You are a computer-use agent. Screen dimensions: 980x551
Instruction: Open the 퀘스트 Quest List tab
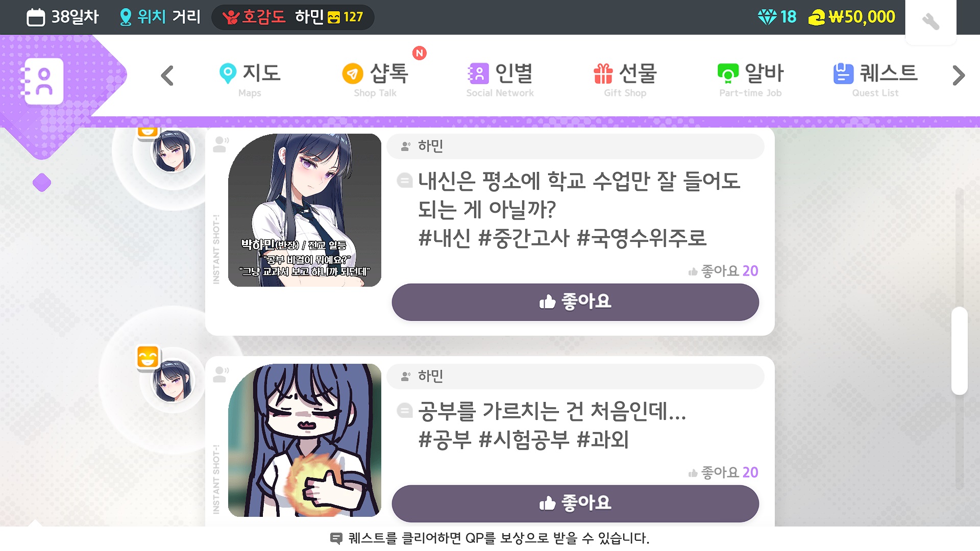point(875,80)
